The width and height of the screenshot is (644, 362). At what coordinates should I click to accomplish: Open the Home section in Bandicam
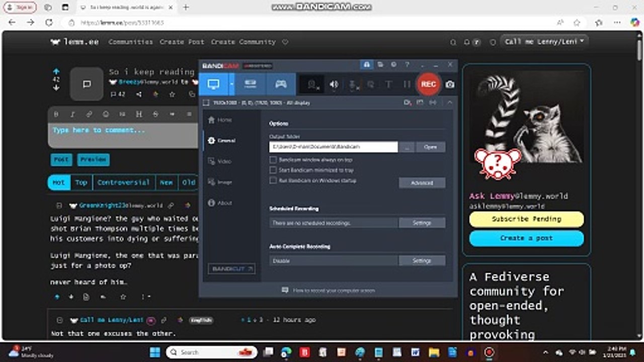coord(220,120)
